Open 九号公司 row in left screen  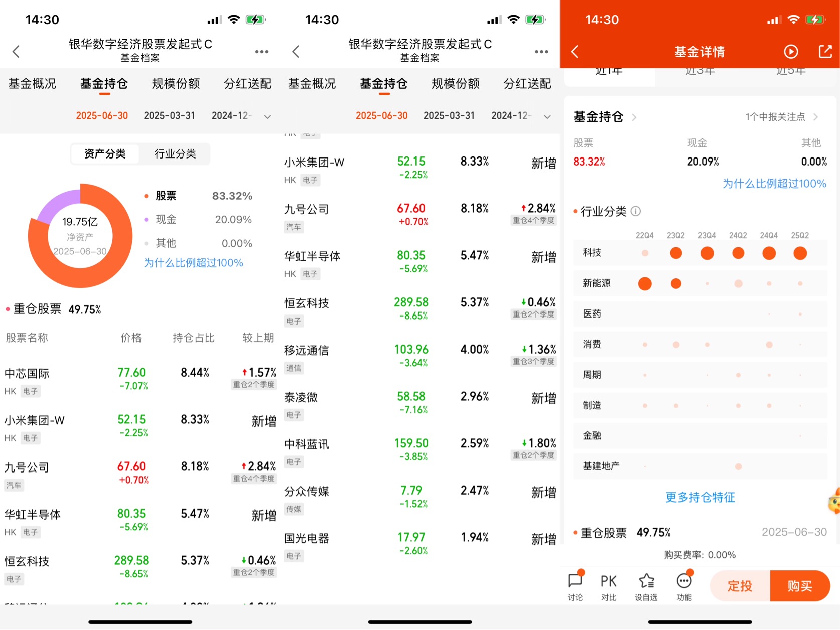(x=140, y=475)
